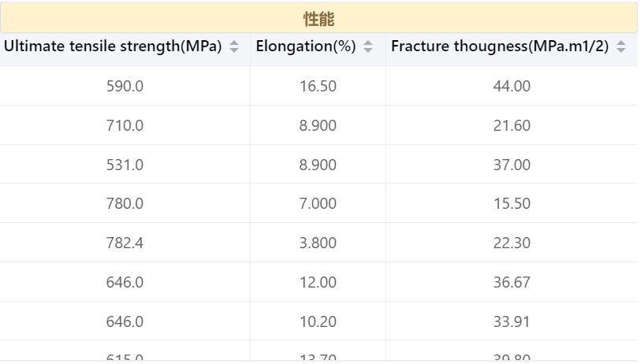Screen dimensions: 640x364
Task: Click the tensile strength value 710.0
Action: 125,125
